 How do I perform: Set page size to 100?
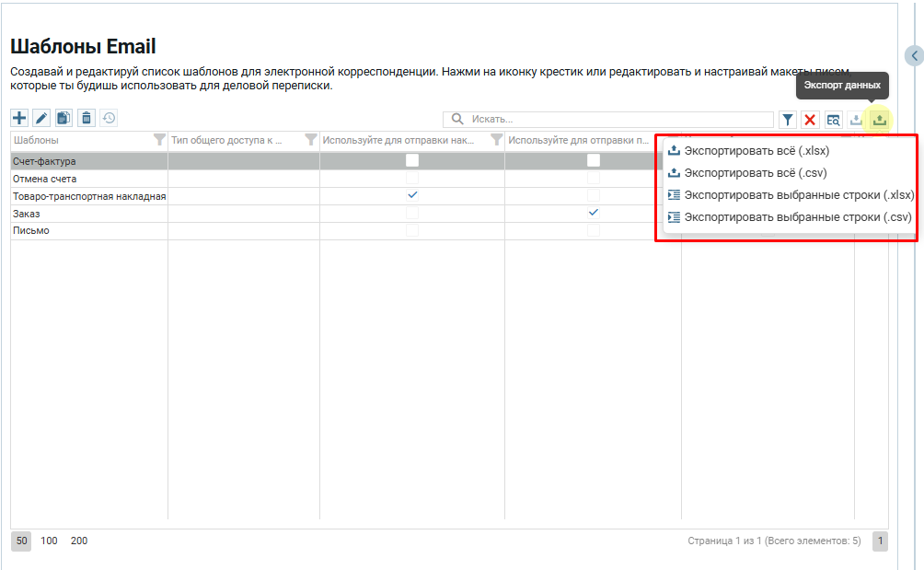click(x=49, y=541)
